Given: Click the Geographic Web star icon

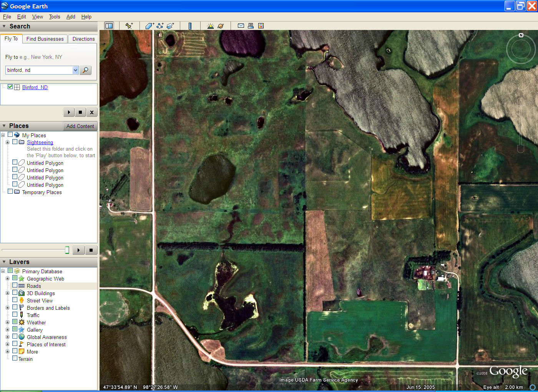Looking at the screenshot, I should 22,278.
